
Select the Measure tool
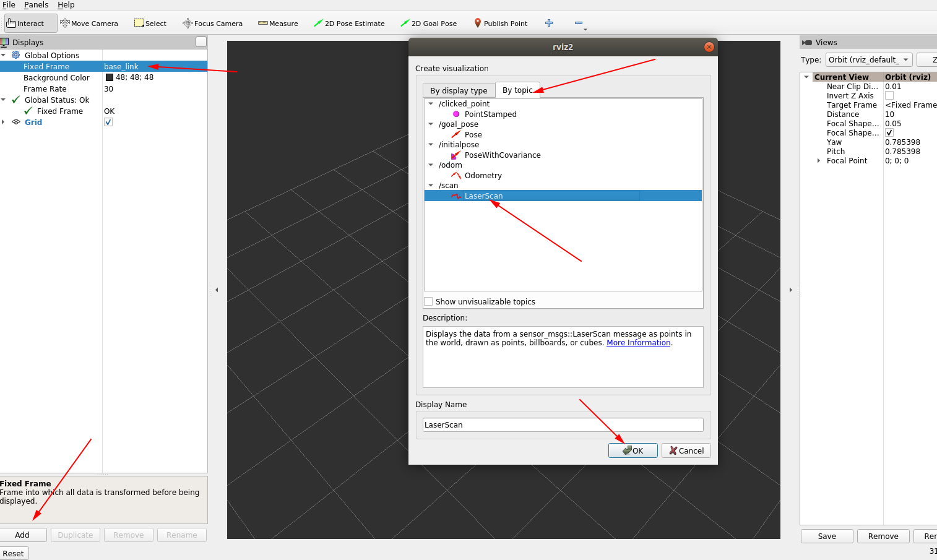277,23
